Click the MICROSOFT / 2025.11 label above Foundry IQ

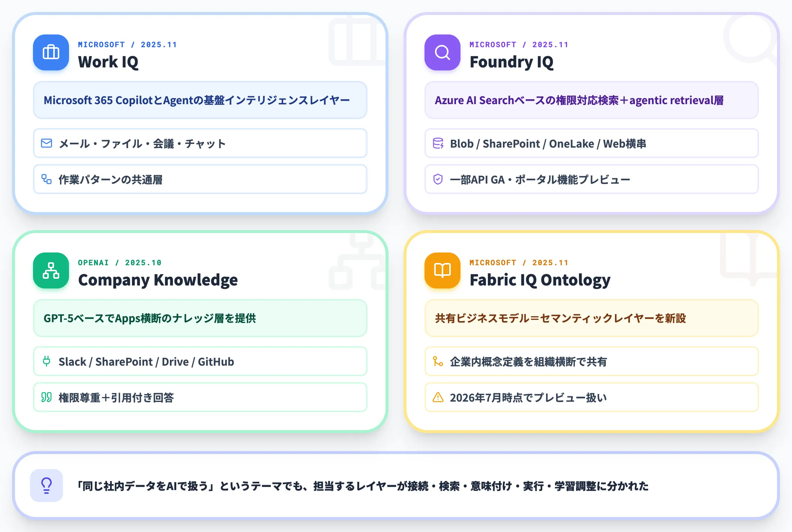pyautogui.click(x=519, y=45)
